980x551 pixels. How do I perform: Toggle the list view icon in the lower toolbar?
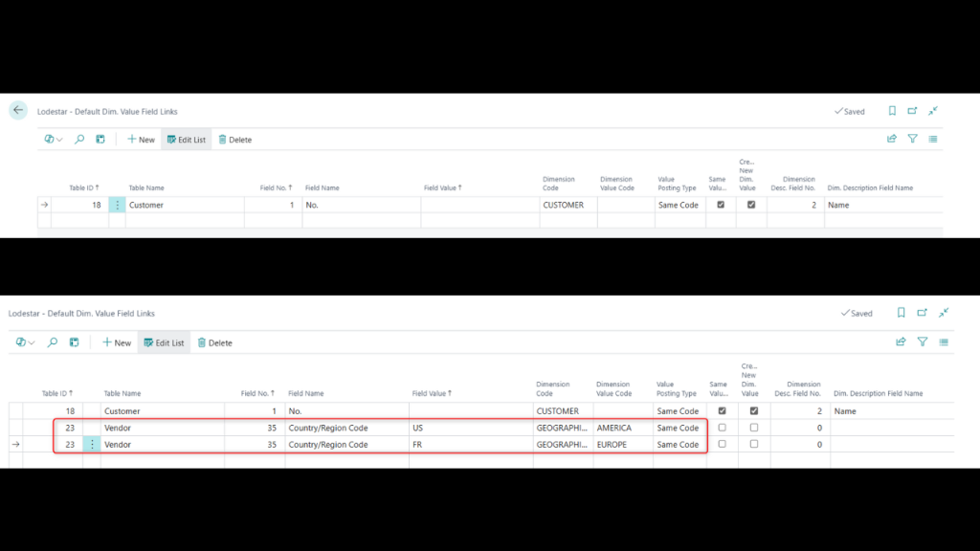(944, 342)
